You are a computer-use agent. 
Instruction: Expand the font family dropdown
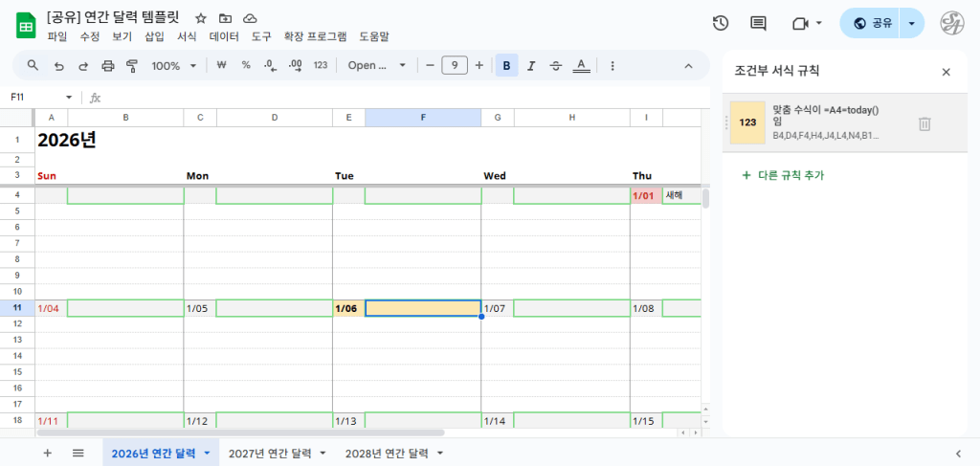pos(376,66)
